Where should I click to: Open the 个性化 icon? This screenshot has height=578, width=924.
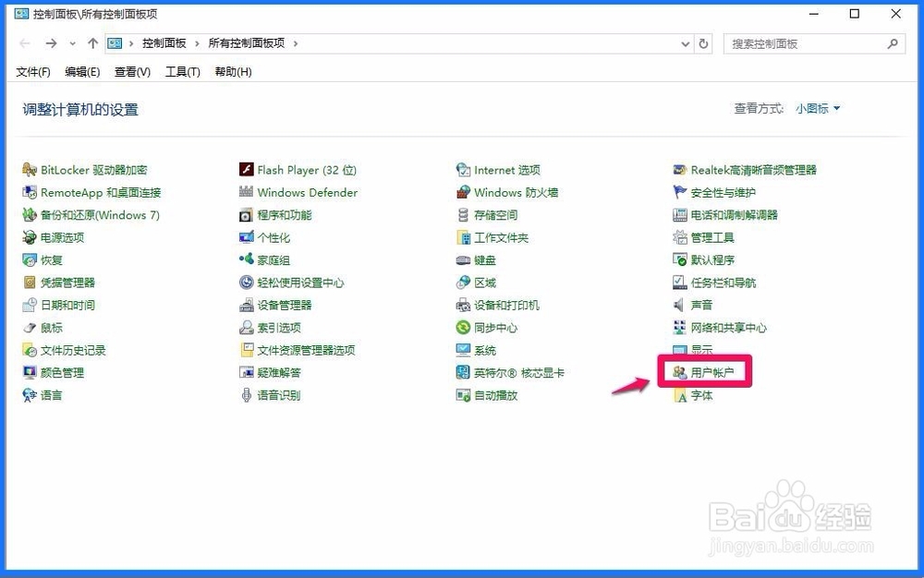[x=247, y=237]
